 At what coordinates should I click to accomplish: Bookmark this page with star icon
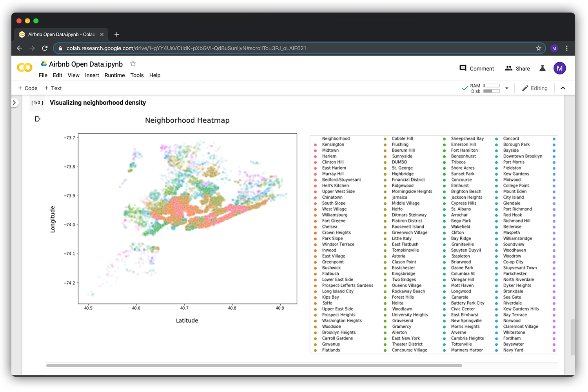tap(538, 48)
